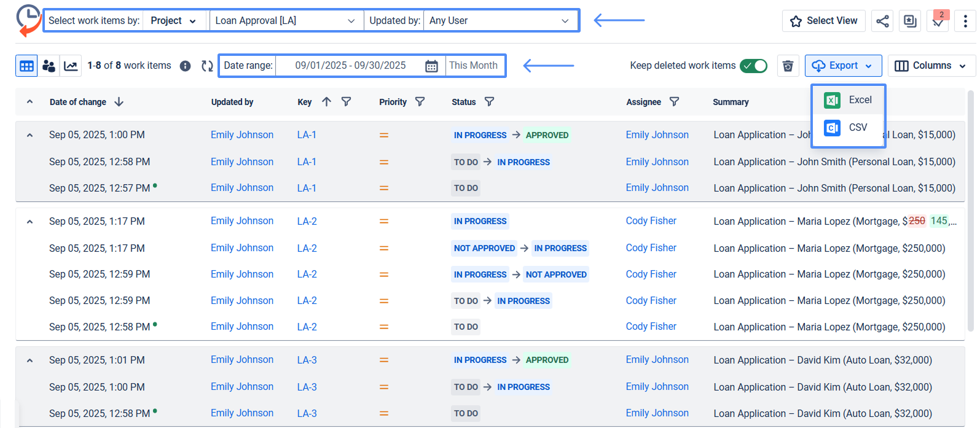Click the trash bin icon
This screenshot has height=428, width=980.
788,66
